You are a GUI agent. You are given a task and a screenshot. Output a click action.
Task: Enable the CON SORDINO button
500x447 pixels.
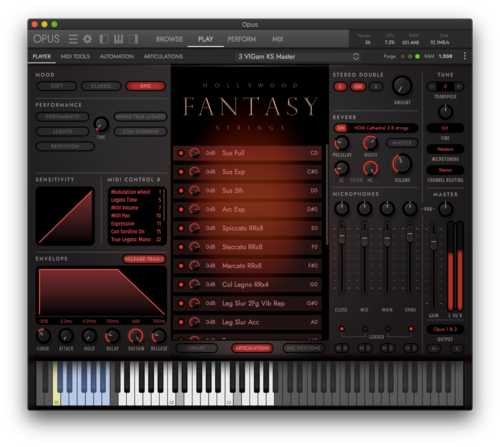[140, 131]
